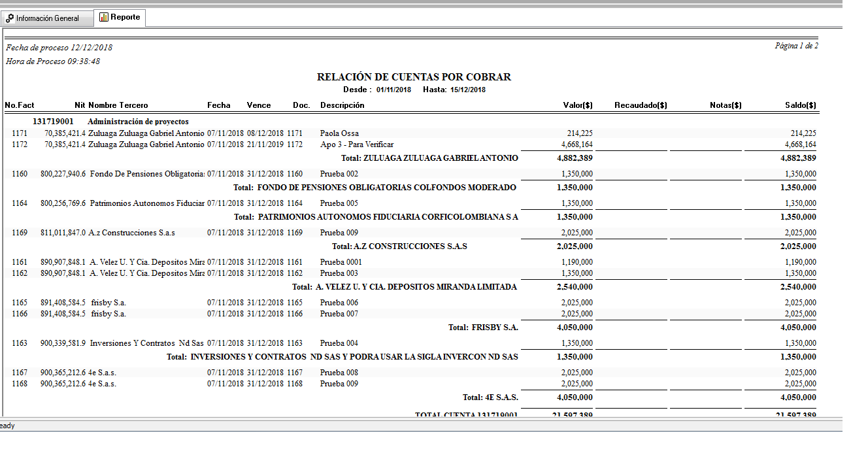
Task: Click description 'Apo 3 - Para Verificar'
Action: (x=357, y=144)
